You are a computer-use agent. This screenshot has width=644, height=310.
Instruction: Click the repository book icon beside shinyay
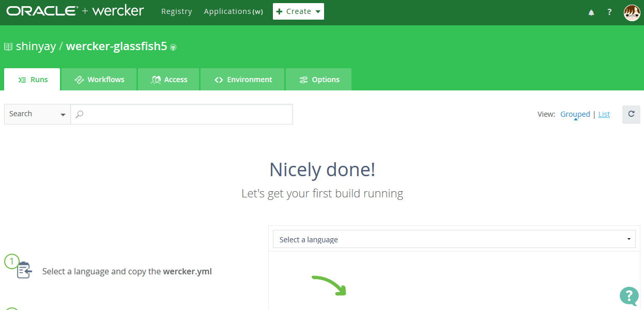(8, 47)
